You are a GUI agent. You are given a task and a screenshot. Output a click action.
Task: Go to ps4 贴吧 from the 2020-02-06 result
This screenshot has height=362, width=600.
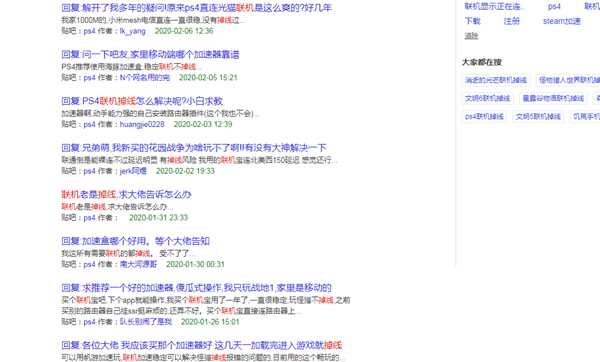[89, 31]
